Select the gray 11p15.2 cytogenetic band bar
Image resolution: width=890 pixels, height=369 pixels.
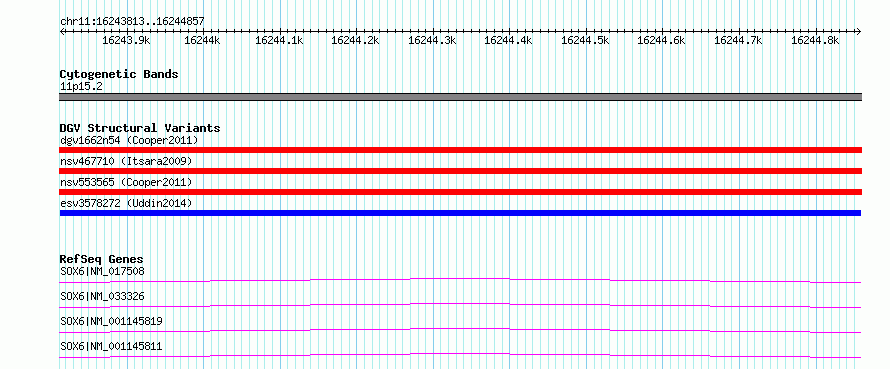[460, 97]
